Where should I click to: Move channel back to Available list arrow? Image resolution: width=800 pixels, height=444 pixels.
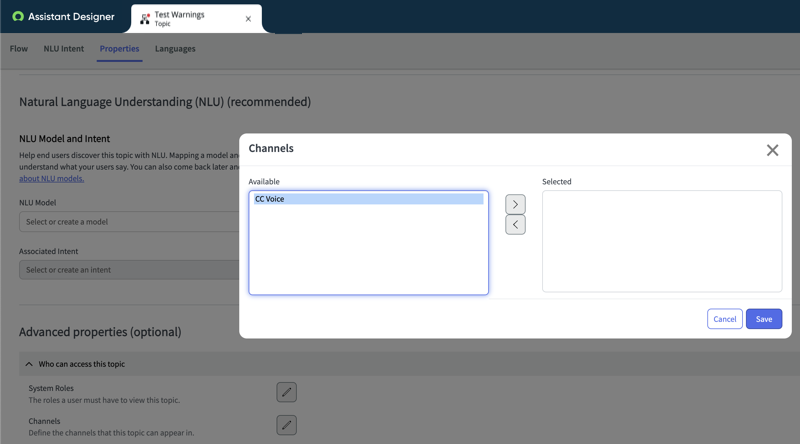[515, 225]
